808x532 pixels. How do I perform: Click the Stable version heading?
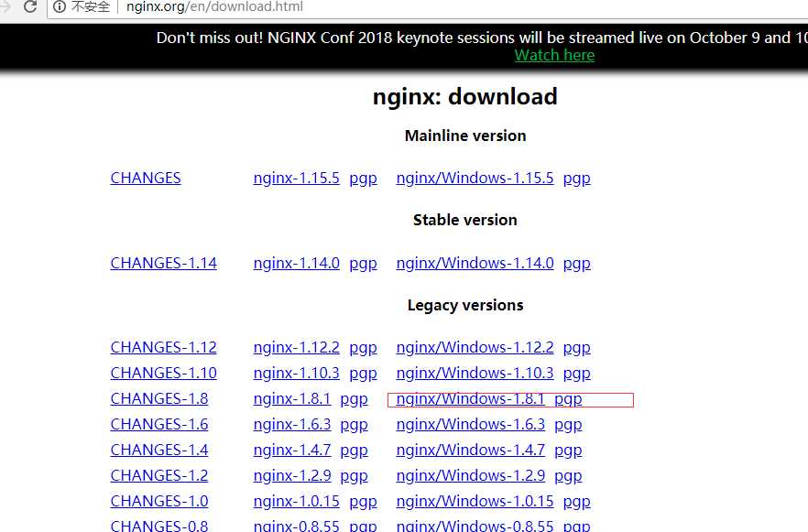coord(464,221)
